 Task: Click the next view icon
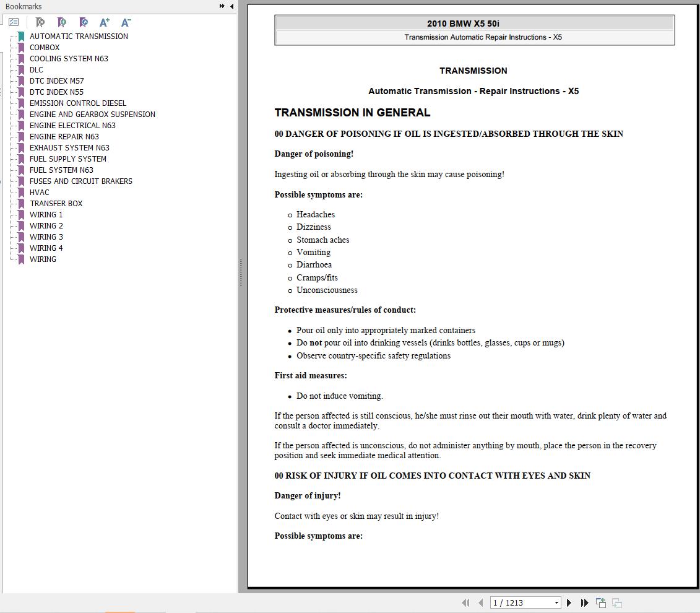click(616, 602)
